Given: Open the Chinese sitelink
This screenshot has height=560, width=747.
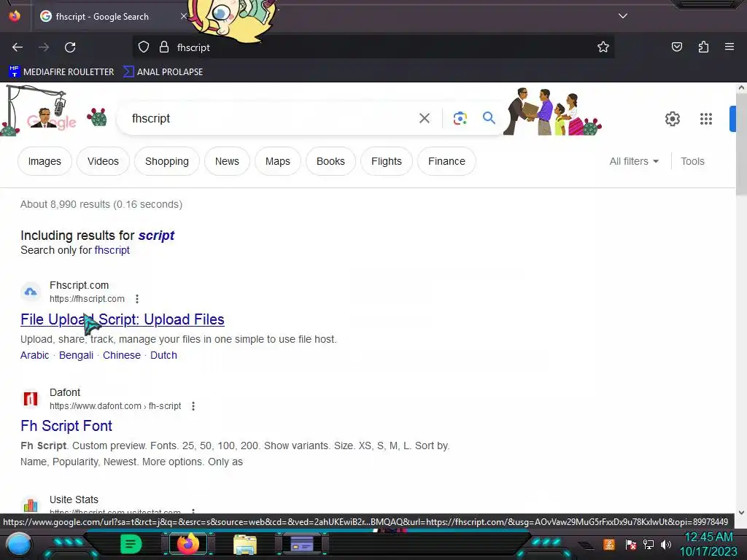Looking at the screenshot, I should click(122, 355).
